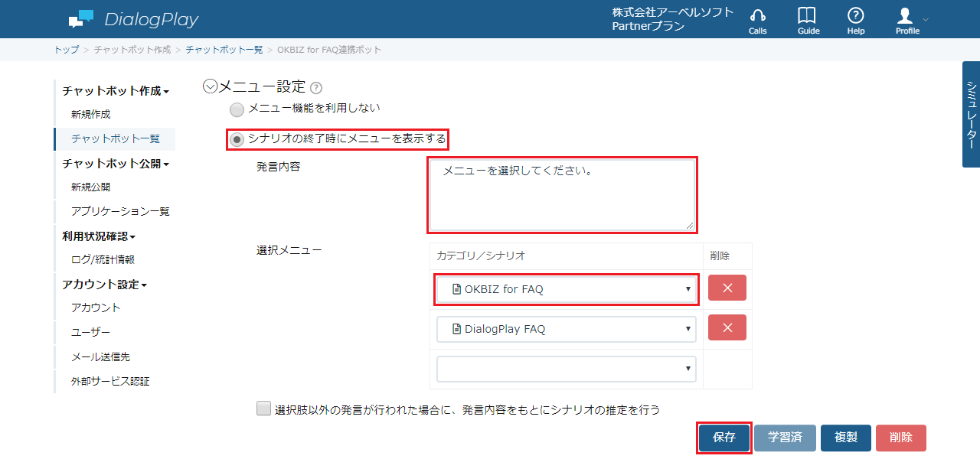
Task: Click the 複製 button
Action: tap(846, 438)
